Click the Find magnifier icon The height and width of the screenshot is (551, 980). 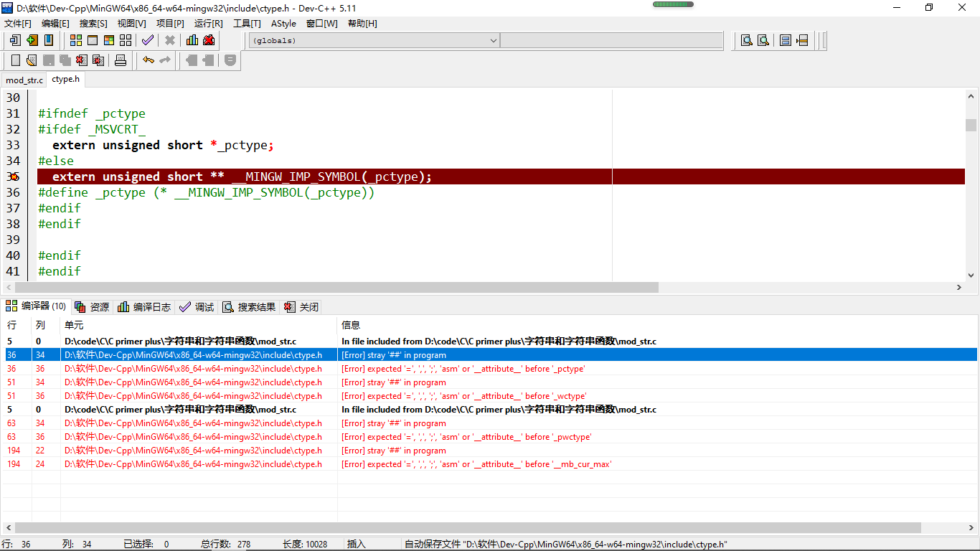pos(747,40)
